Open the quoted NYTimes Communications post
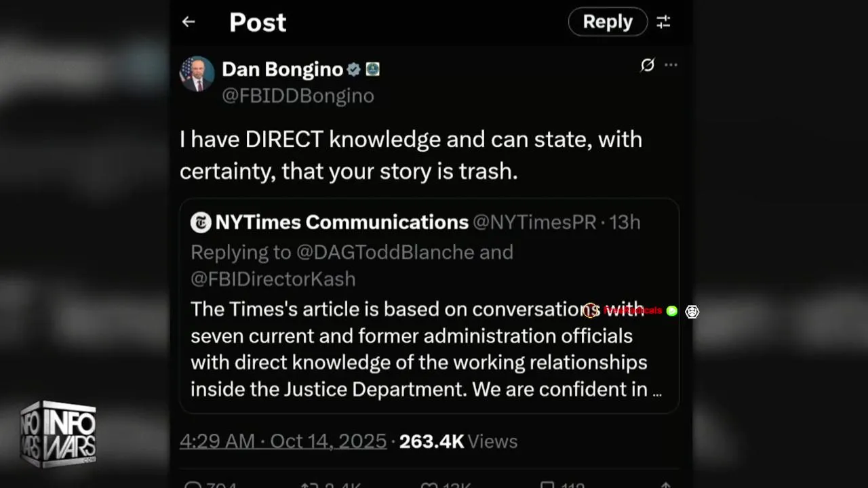This screenshot has height=488, width=868. (429, 349)
